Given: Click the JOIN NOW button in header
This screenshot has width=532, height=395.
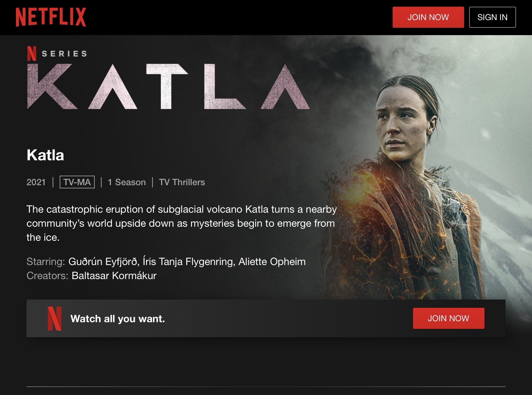Looking at the screenshot, I should [428, 17].
